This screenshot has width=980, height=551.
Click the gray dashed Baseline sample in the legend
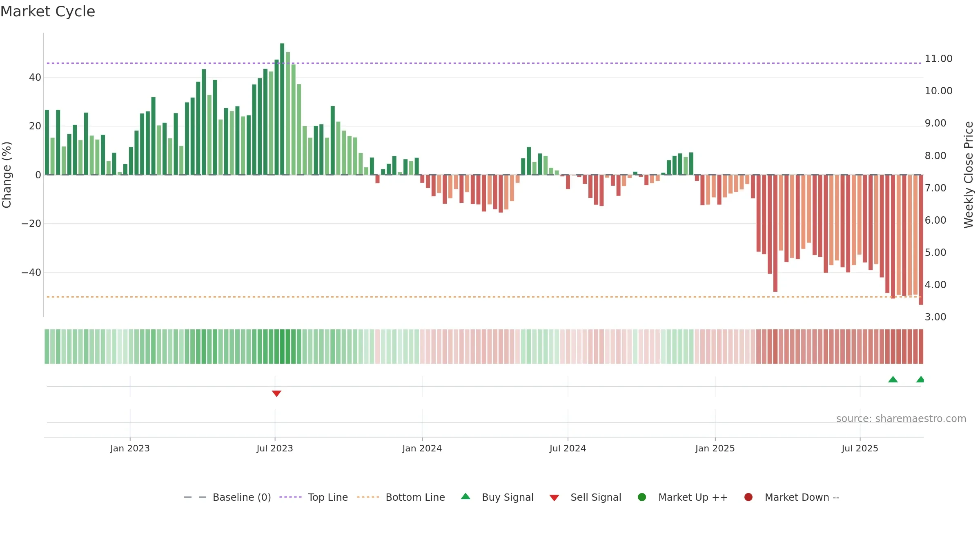(195, 497)
